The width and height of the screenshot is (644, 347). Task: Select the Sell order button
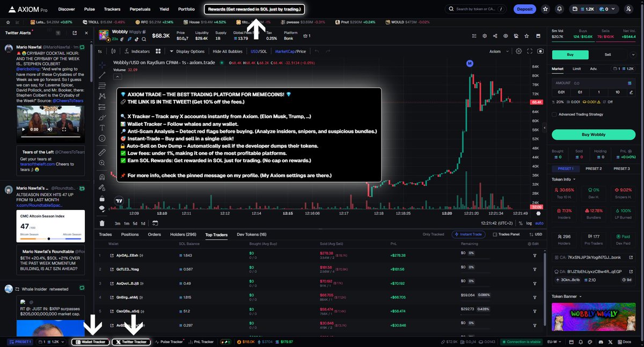pyautogui.click(x=608, y=54)
